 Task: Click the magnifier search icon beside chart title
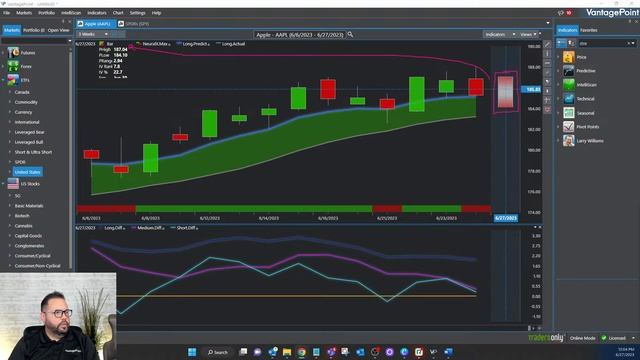coord(350,35)
